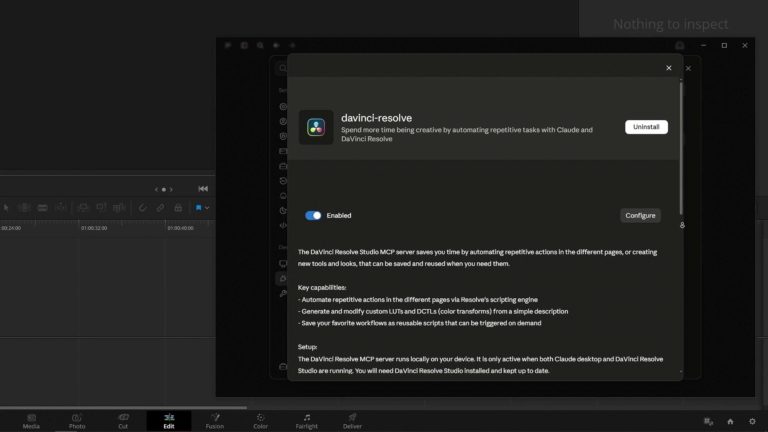
Task: Open the Fairlight page
Action: point(307,421)
